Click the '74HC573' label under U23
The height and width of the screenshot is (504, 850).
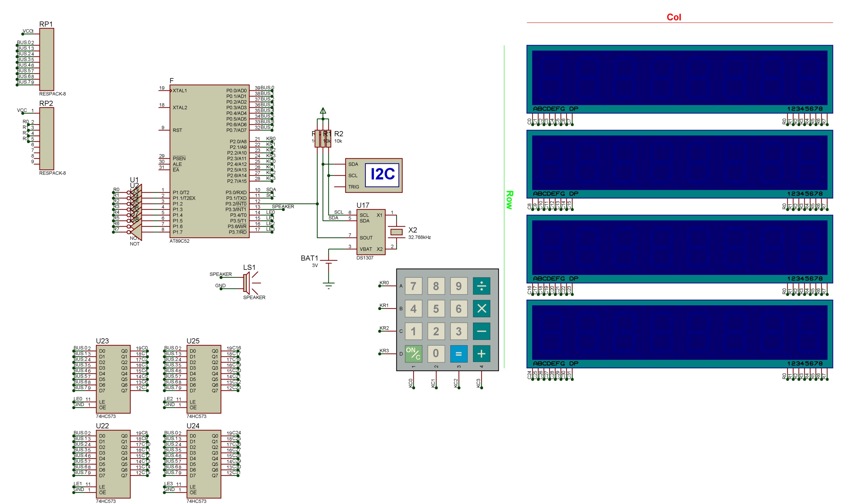(106, 416)
